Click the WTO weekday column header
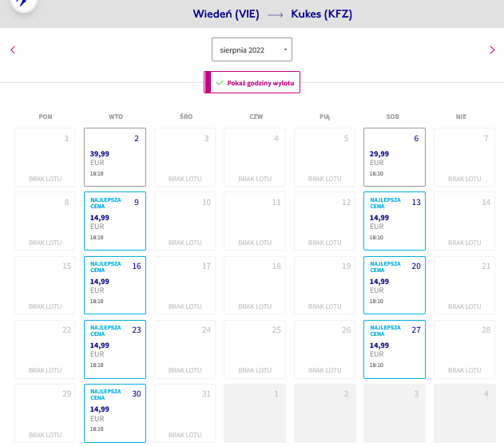504x446 pixels. click(x=116, y=116)
